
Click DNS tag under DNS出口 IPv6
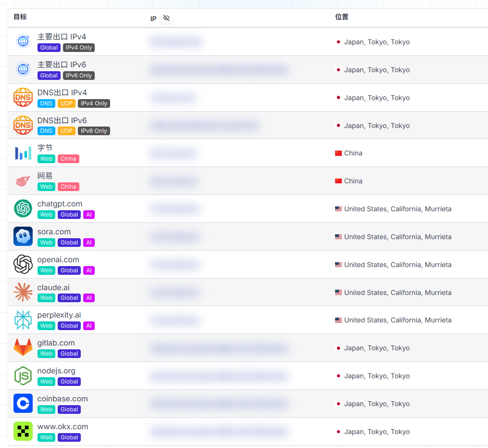(x=46, y=131)
